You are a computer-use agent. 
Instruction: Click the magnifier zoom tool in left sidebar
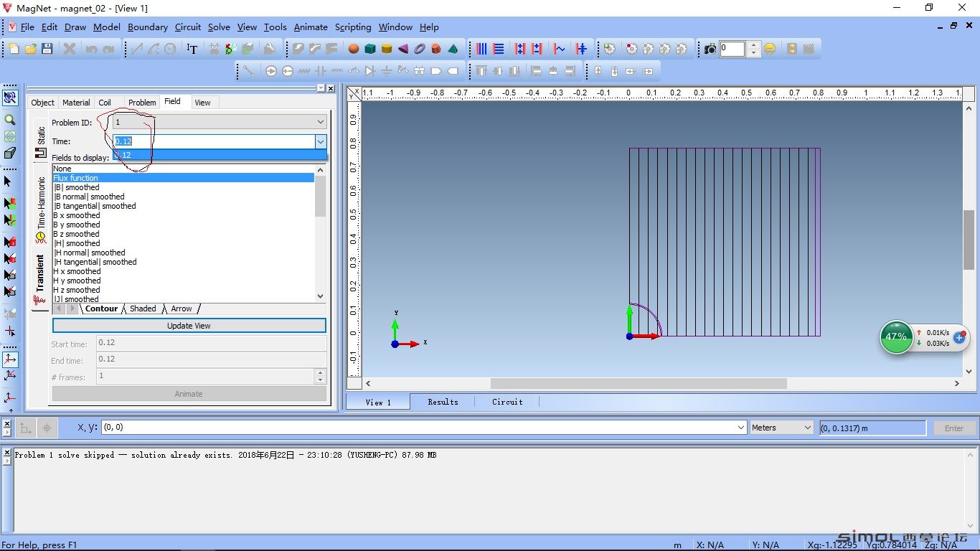click(10, 120)
